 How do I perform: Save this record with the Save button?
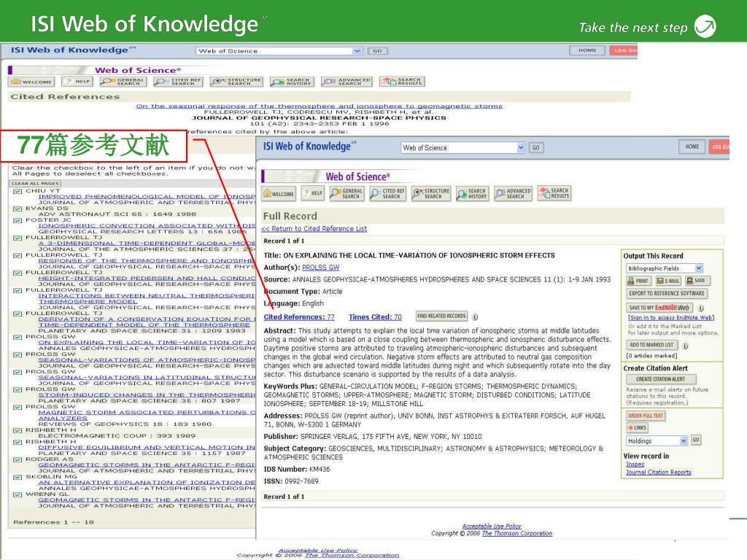pos(697,281)
